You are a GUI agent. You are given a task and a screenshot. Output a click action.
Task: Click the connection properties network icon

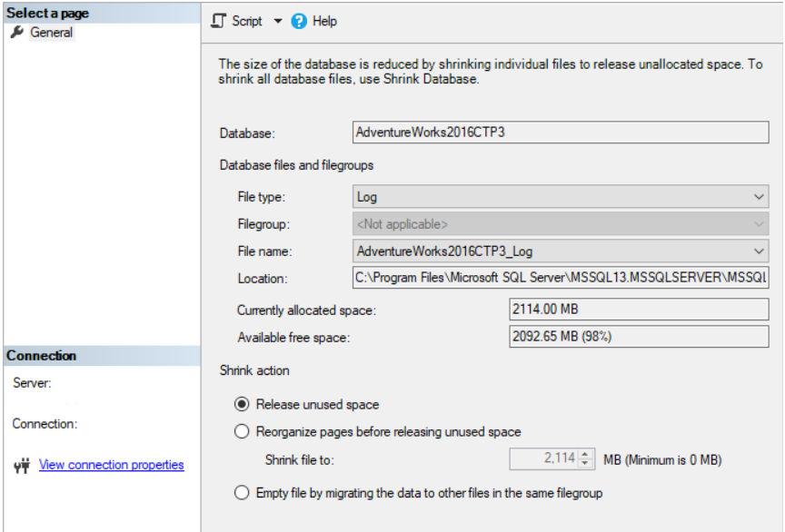(24, 466)
